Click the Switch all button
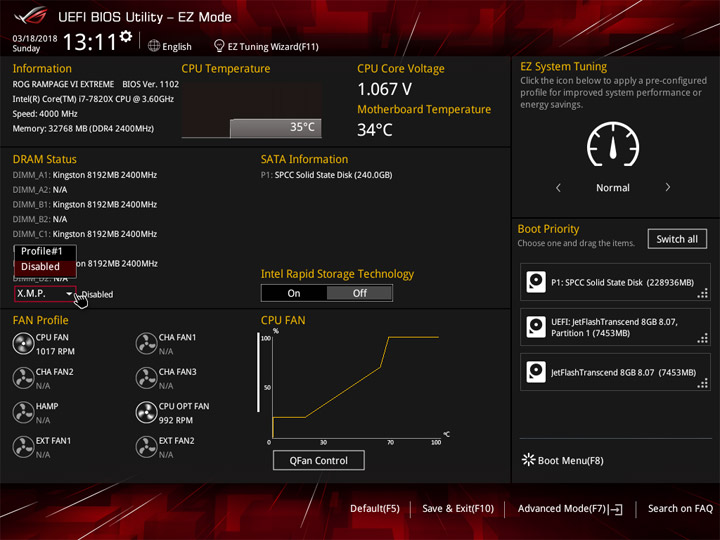720x540 pixels. (x=677, y=239)
